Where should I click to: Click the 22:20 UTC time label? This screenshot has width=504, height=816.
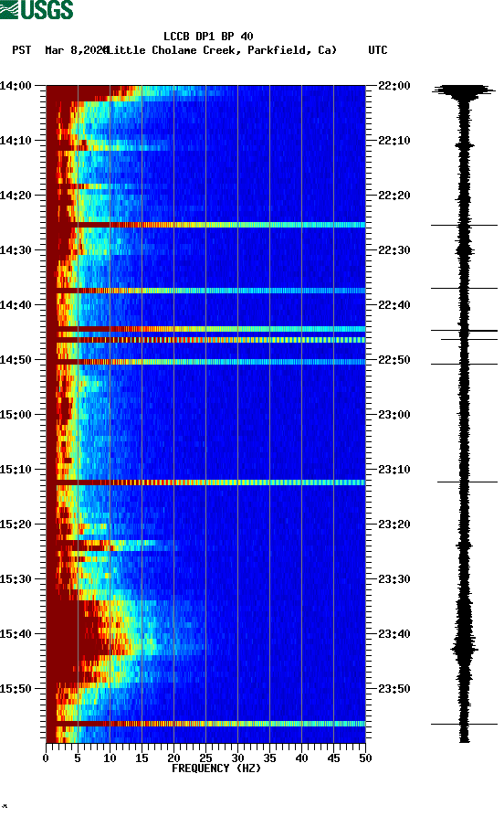[394, 196]
